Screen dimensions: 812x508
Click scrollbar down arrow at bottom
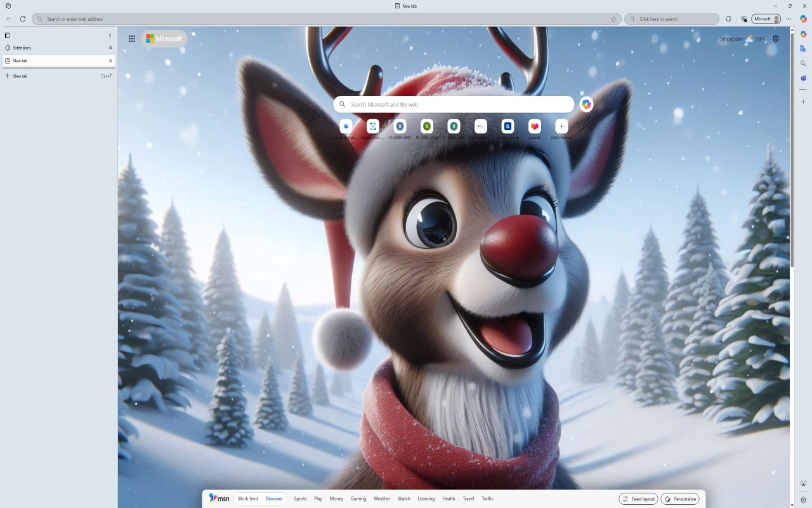pos(792,505)
